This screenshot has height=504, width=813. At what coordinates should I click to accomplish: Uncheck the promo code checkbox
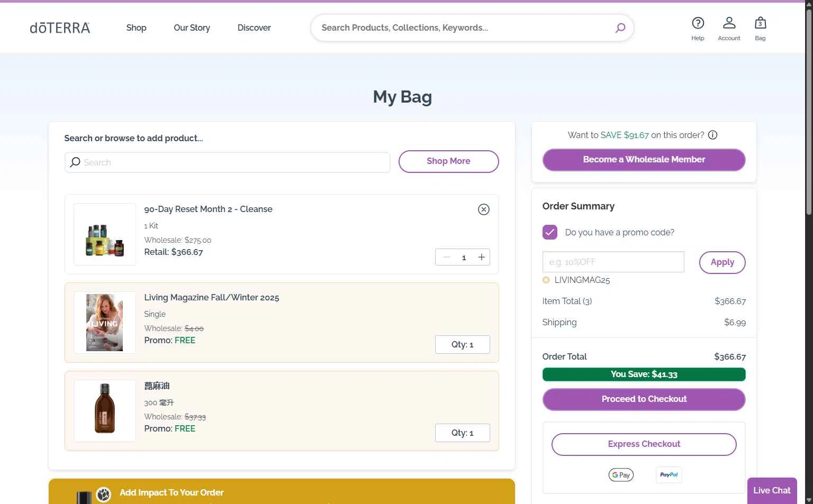[x=549, y=232]
